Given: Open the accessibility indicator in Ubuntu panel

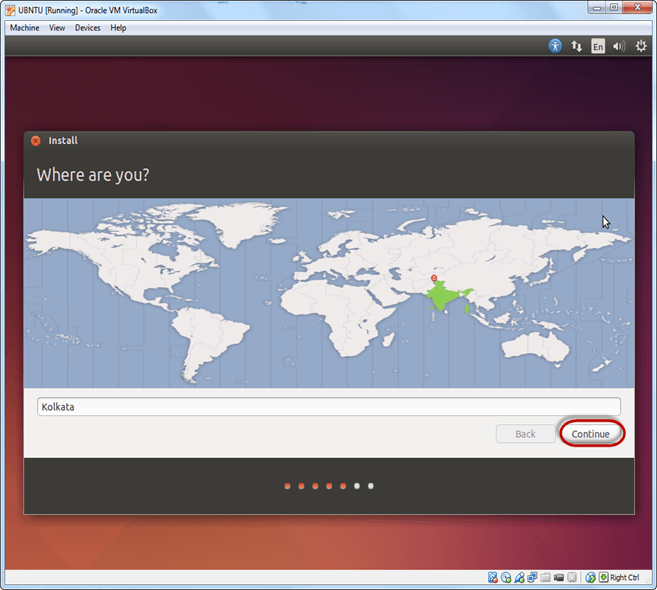Looking at the screenshot, I should (x=556, y=46).
